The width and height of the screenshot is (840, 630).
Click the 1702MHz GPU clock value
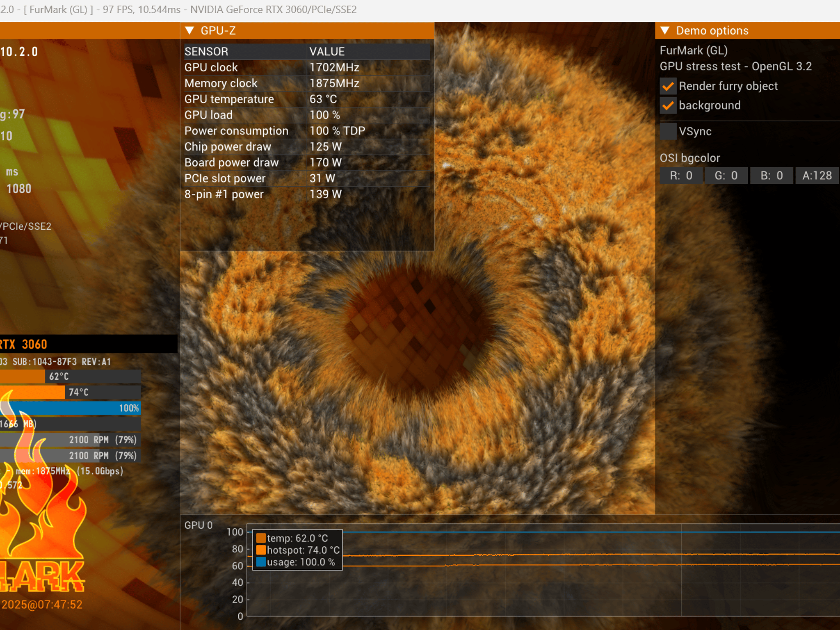[x=334, y=67]
